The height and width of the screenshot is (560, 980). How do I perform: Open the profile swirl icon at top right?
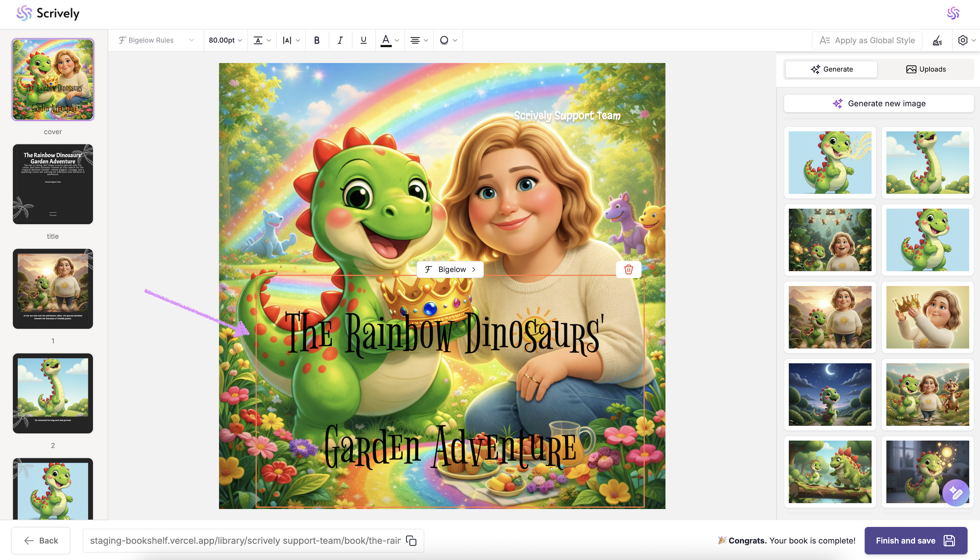[x=953, y=13]
